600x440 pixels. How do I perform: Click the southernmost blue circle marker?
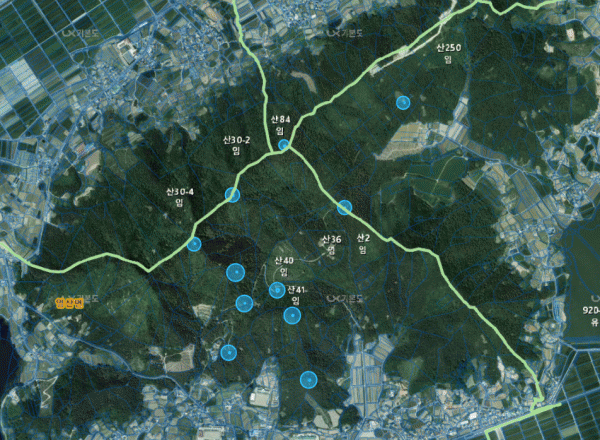(308, 380)
